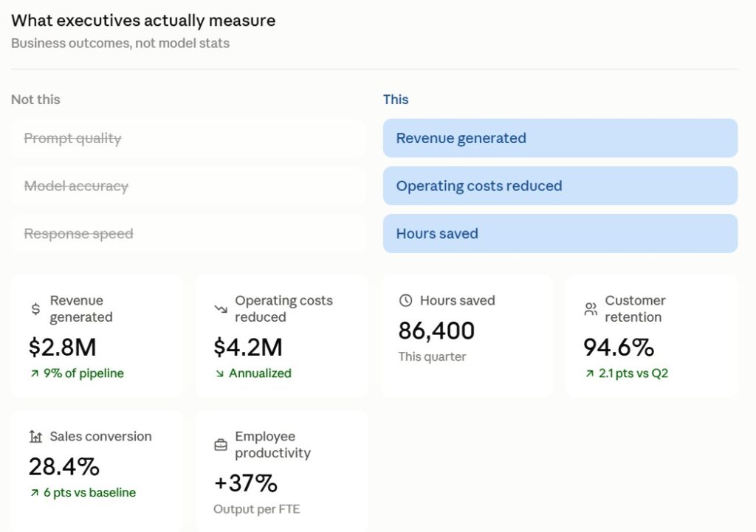This screenshot has width=756, height=532.
Task: Click the up arrow beside 6 pts vs baseline
Action: [x=35, y=492]
